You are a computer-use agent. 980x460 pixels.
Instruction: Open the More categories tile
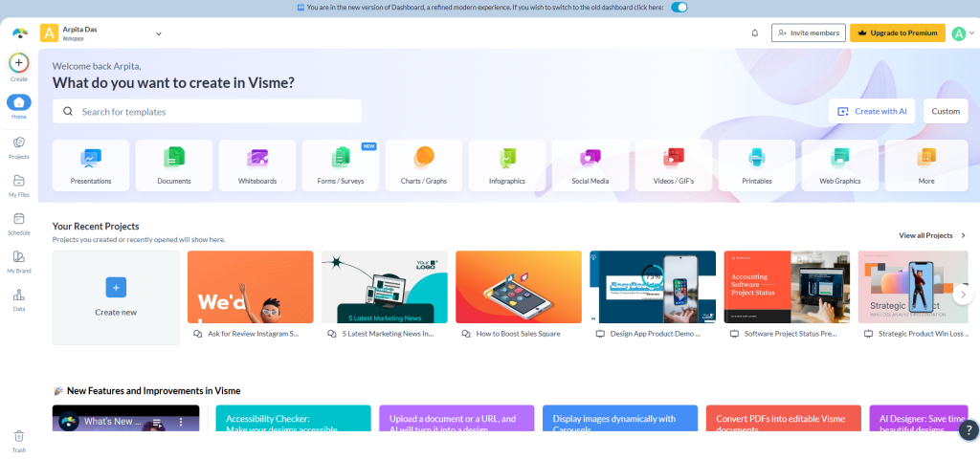(x=926, y=165)
